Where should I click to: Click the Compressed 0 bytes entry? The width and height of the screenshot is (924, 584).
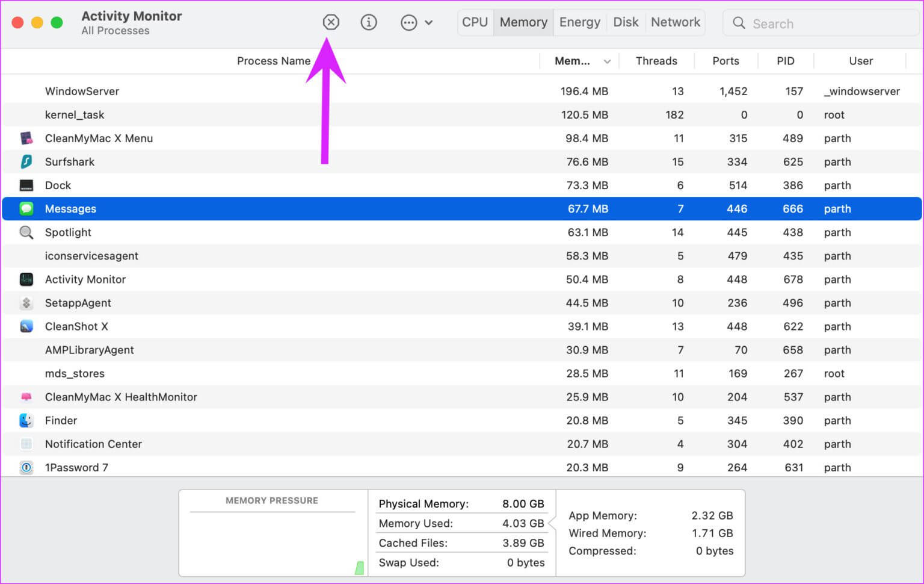[651, 551]
